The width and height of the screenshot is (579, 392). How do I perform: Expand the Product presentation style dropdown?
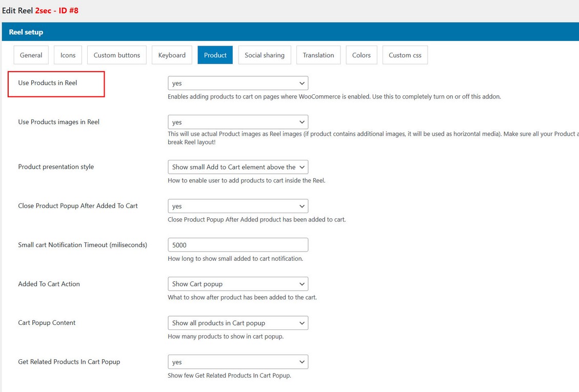pos(238,167)
